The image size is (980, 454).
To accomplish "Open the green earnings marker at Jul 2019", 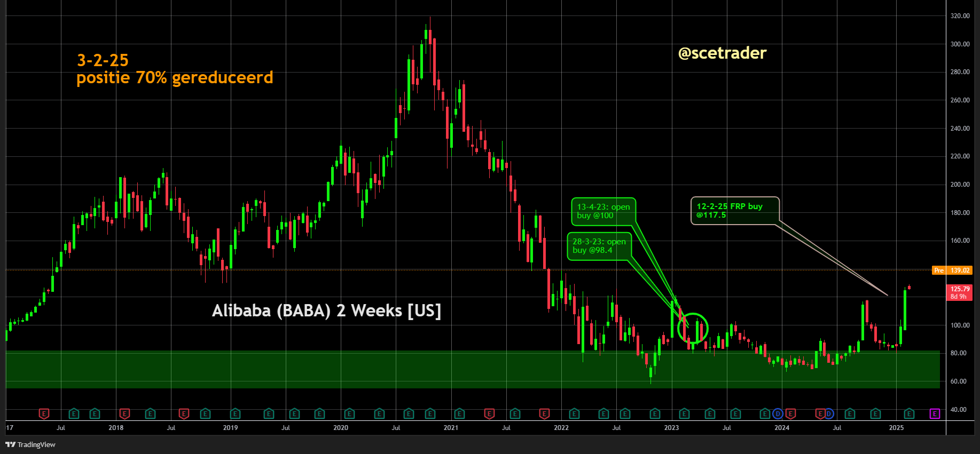I will click(294, 413).
